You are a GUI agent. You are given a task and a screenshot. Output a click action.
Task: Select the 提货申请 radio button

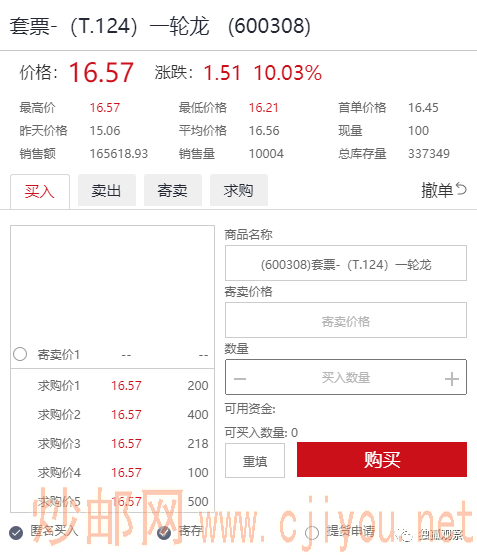pyautogui.click(x=312, y=532)
